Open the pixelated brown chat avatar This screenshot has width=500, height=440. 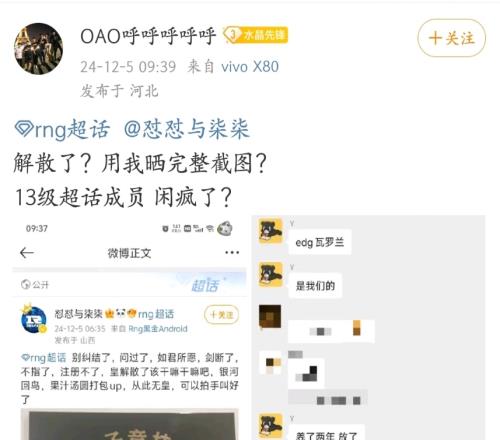[270, 316]
